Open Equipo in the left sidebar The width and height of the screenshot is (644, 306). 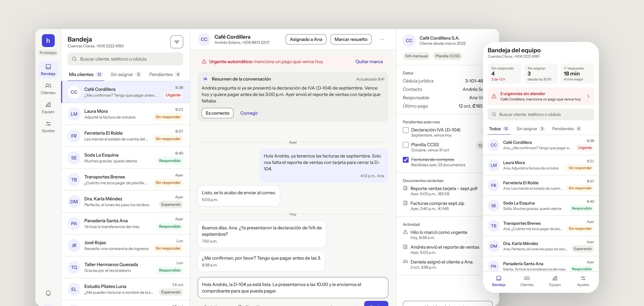pos(48,108)
